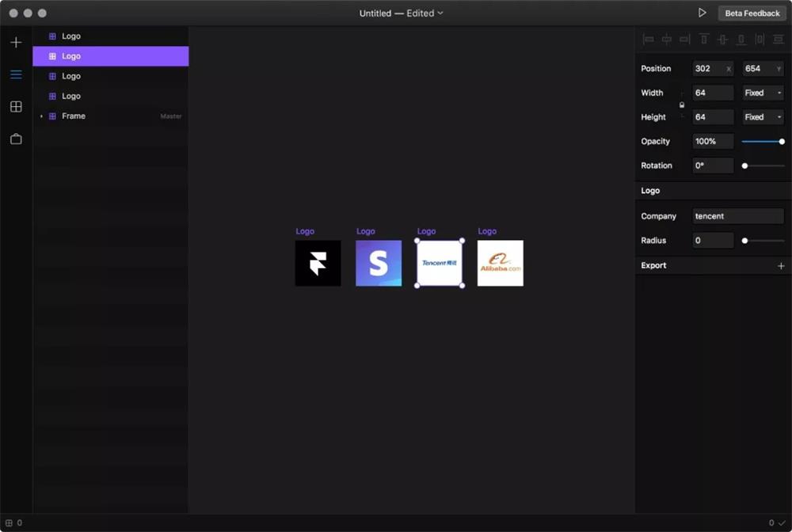Click the Align Left icon
Image resolution: width=792 pixels, height=532 pixels.
pos(649,39)
